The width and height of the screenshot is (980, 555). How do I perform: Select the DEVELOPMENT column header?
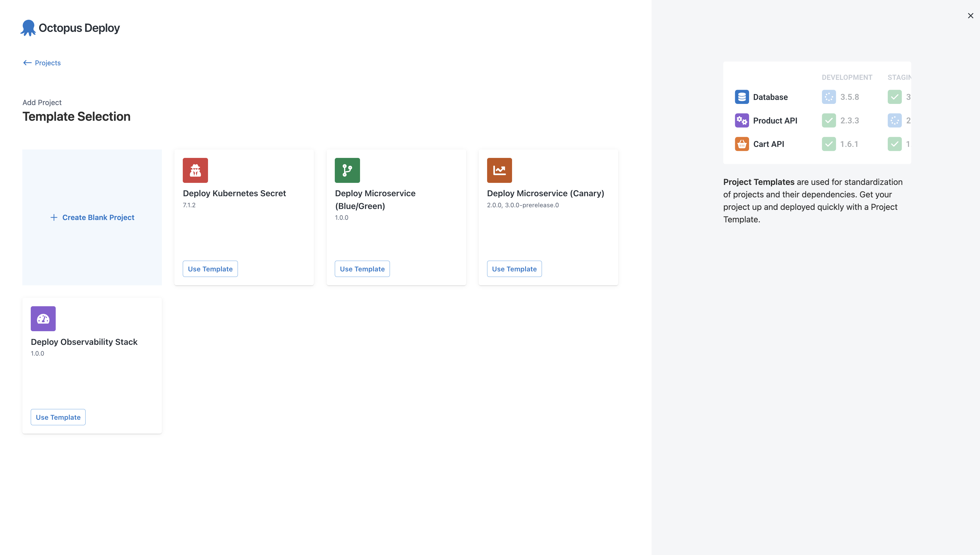pyautogui.click(x=847, y=77)
